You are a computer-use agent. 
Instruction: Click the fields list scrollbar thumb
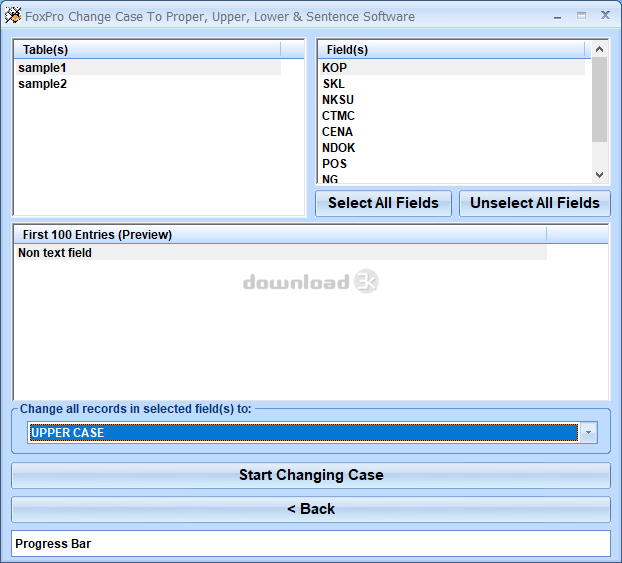click(x=599, y=99)
